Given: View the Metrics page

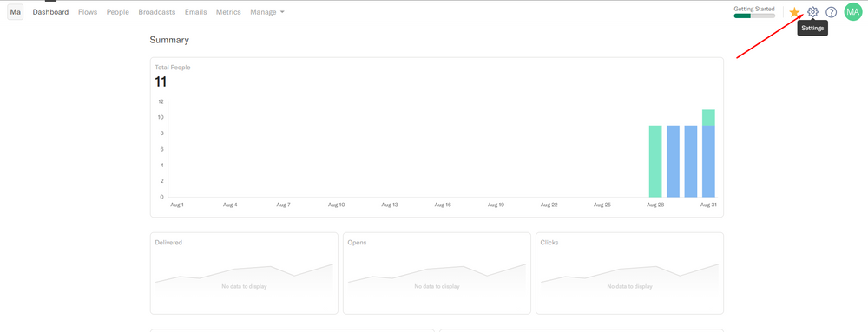Looking at the screenshot, I should 228,12.
